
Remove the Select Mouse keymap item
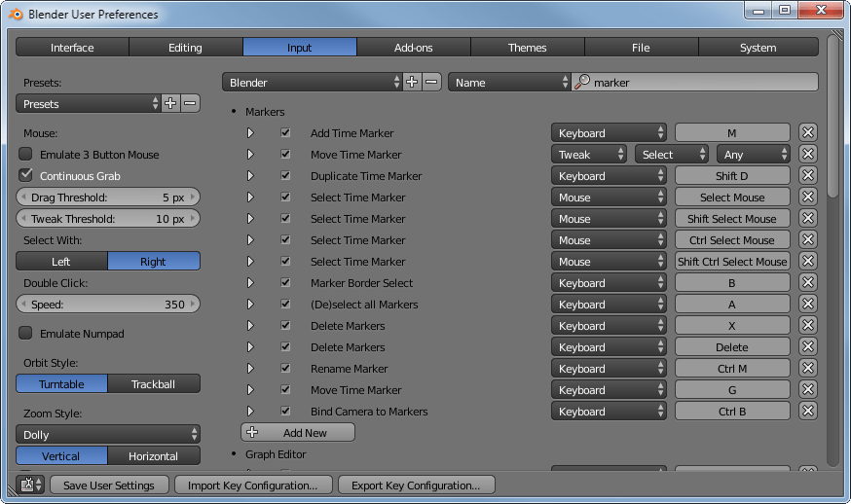tap(807, 197)
